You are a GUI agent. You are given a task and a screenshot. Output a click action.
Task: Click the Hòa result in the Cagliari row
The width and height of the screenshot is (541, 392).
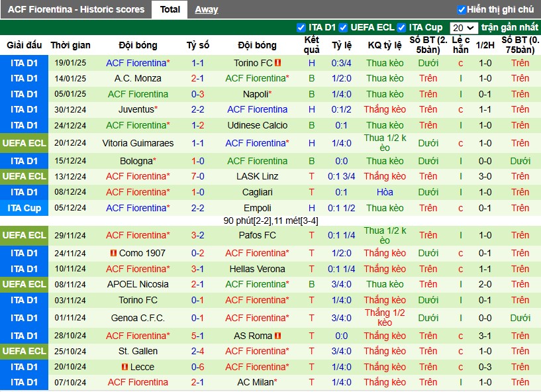point(385,192)
